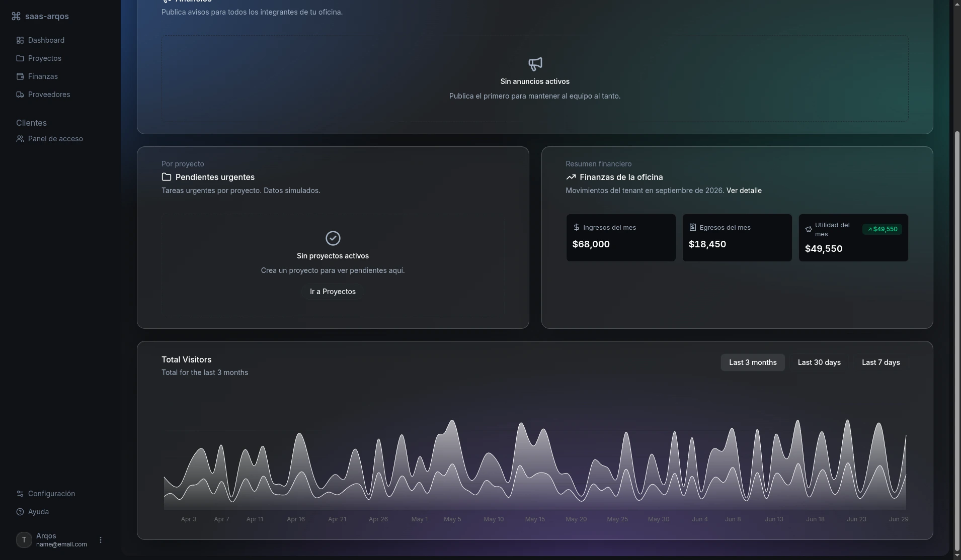Click the piggy bank icon in Utilidad del mes card
The width and height of the screenshot is (961, 560).
tap(809, 229)
